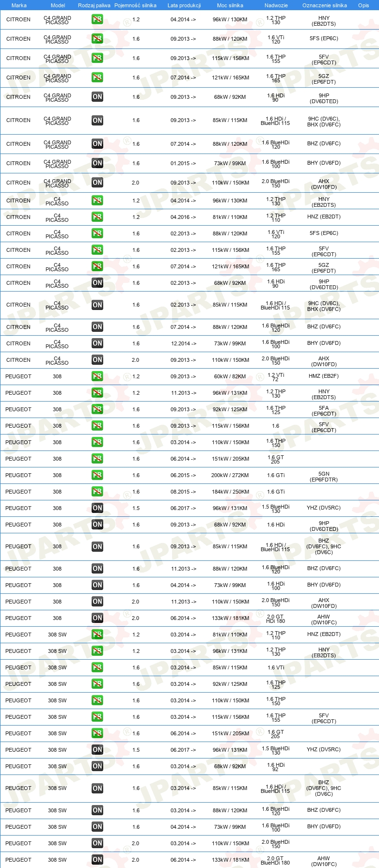Image resolution: width=379 pixels, height=868 pixels.
Task: Click the Opis column header
Action: 363,5
